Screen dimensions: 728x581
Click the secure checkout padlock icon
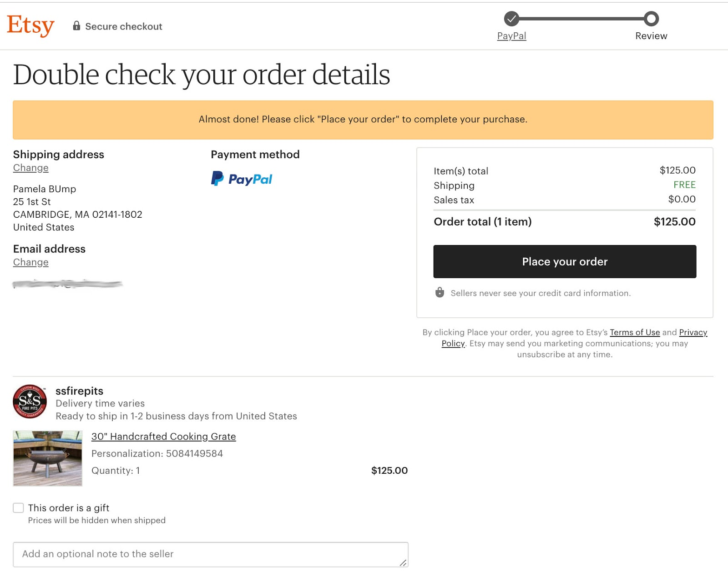pyautogui.click(x=76, y=26)
